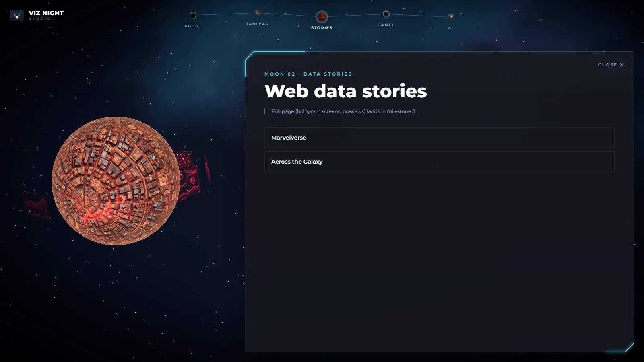Screen dimensions: 644x362
Task: Select the AI planet icon
Action: pyautogui.click(x=451, y=17)
